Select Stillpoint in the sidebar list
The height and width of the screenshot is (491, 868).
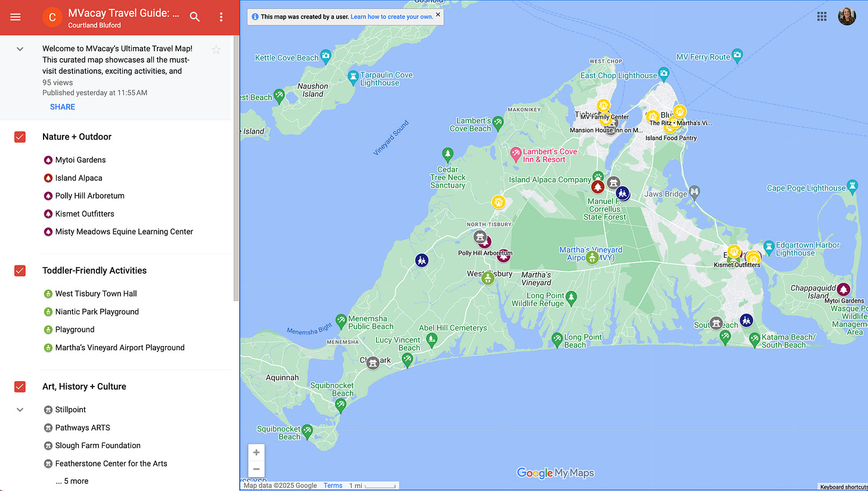click(70, 410)
